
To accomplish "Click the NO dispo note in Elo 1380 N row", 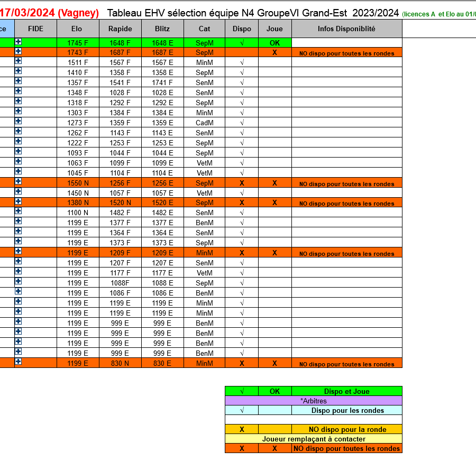I will click(x=346, y=204).
